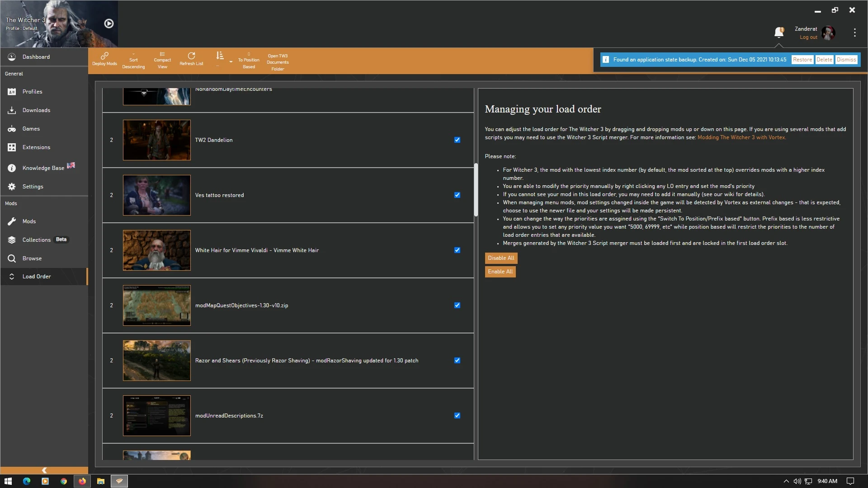Select the Load Order sidebar item

[x=44, y=277]
